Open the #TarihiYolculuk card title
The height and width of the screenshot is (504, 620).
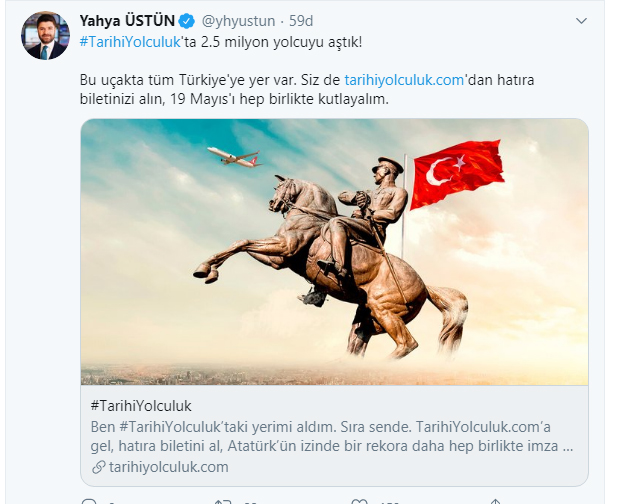tap(141, 406)
